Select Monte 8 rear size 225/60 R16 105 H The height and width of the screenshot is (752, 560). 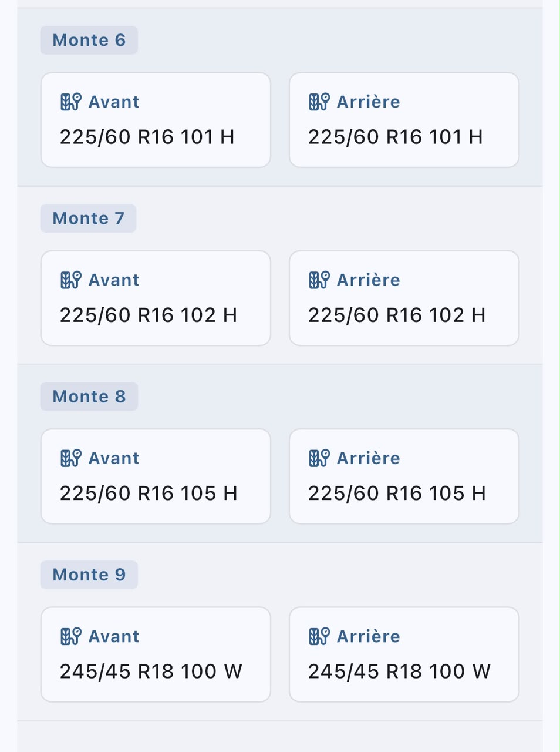[x=397, y=493]
